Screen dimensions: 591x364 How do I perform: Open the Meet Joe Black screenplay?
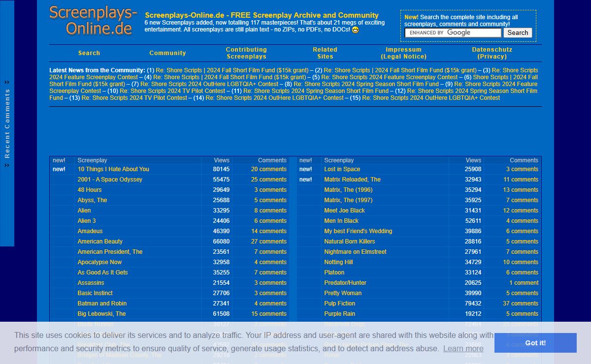coord(344,211)
